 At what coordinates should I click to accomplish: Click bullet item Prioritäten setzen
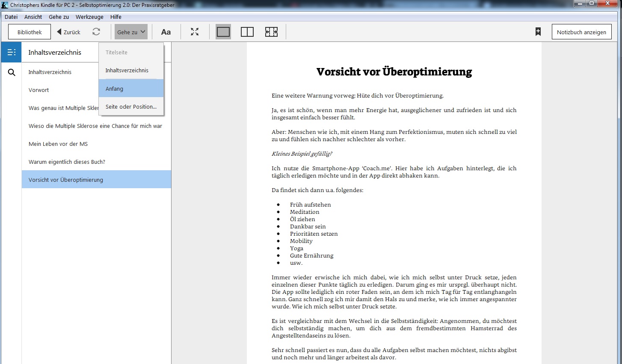point(314,234)
